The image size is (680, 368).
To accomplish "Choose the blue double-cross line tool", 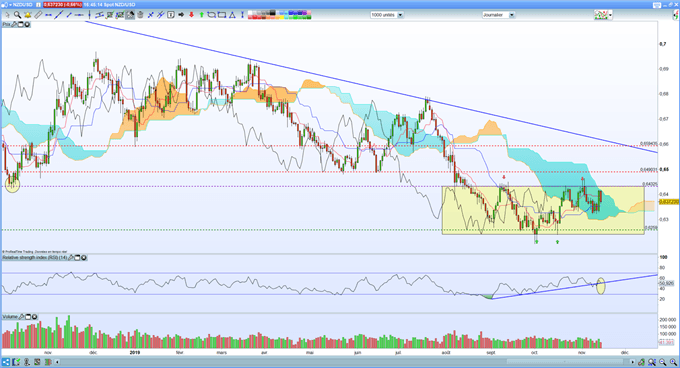I will click(x=160, y=15).
